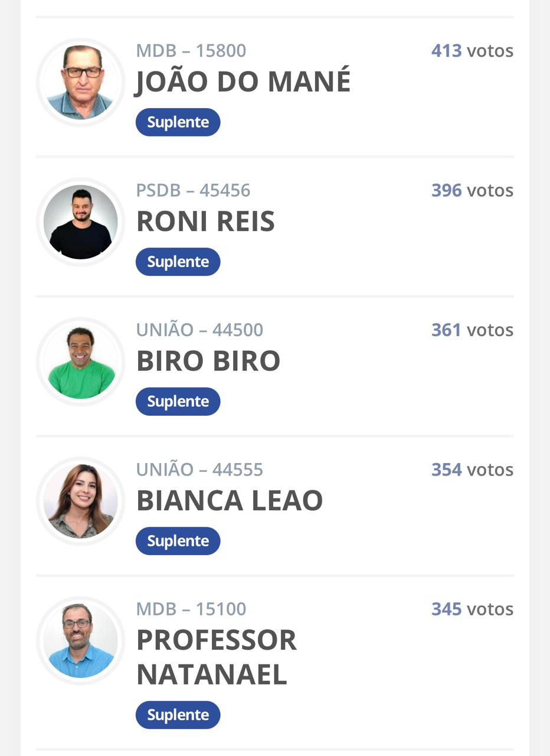
Task: Click the Suplente badge under Bianca Leao
Action: click(178, 541)
